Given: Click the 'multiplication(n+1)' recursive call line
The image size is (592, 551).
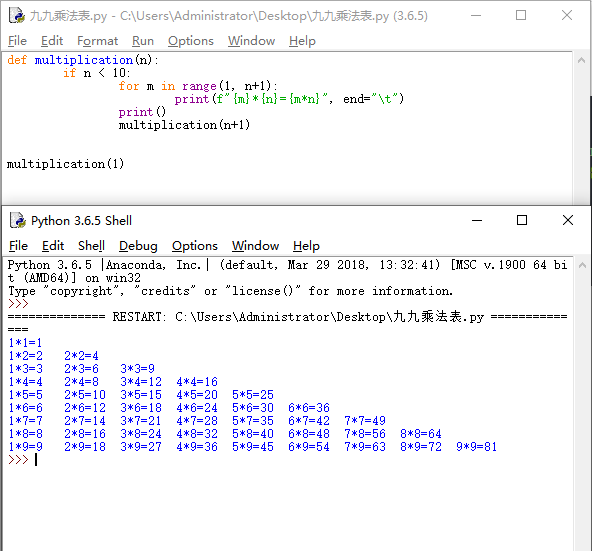Looking at the screenshot, I should pos(184,125).
